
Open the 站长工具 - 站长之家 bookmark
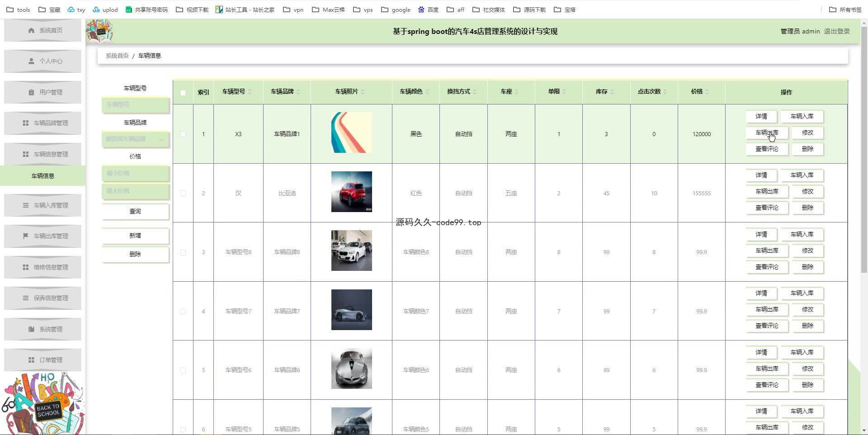(x=245, y=9)
